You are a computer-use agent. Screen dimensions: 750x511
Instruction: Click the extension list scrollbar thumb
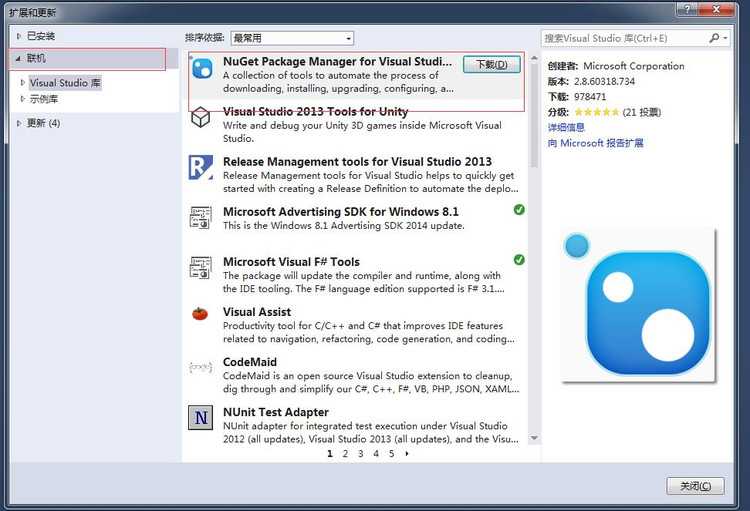pos(534,115)
